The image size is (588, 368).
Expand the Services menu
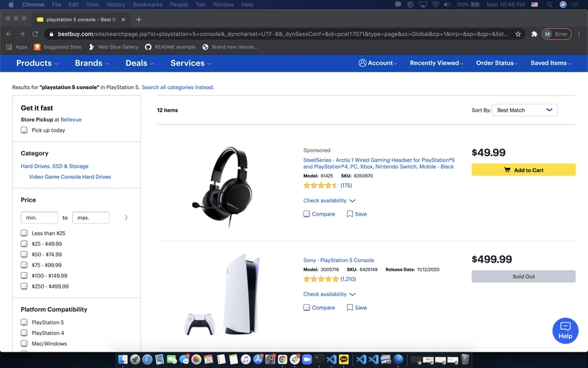tap(190, 63)
